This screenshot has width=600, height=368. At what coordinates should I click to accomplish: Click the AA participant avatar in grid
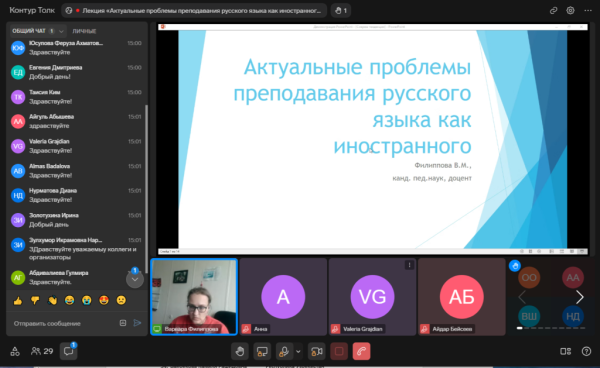tap(573, 278)
